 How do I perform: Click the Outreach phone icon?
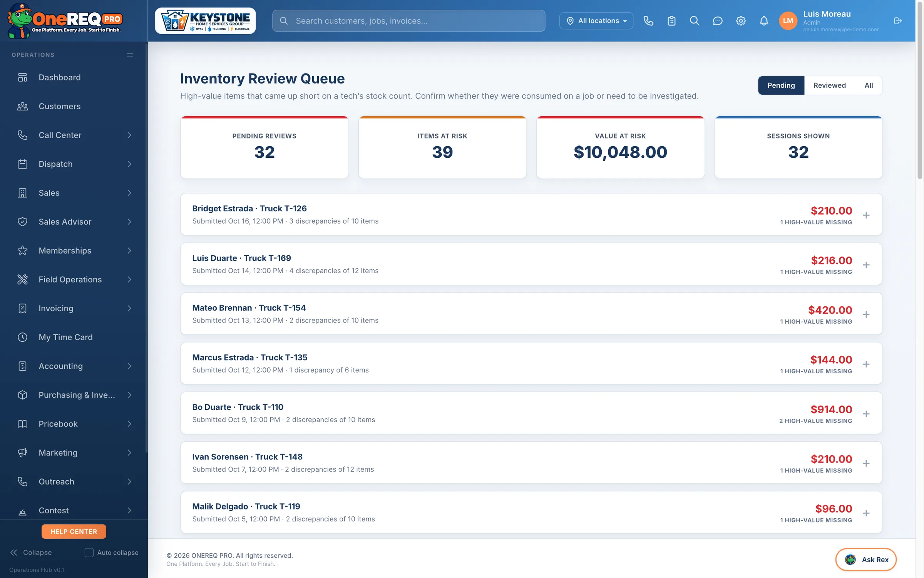click(x=23, y=481)
